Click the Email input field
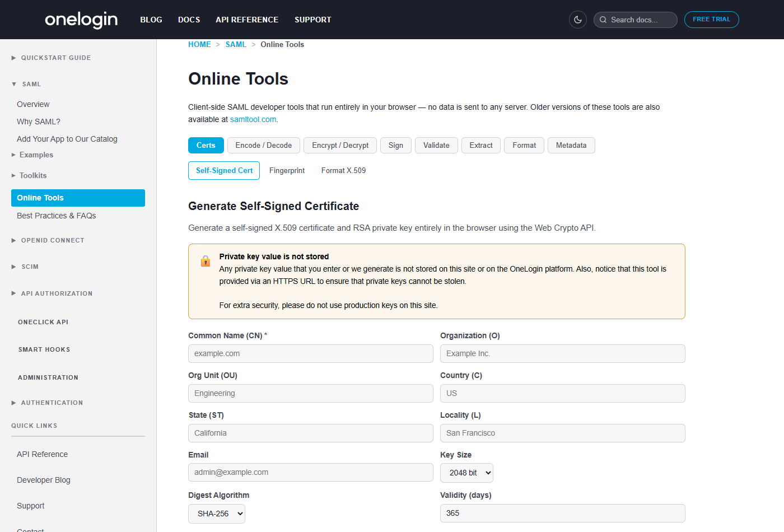Screen dimensions: 784x532 pyautogui.click(x=311, y=472)
